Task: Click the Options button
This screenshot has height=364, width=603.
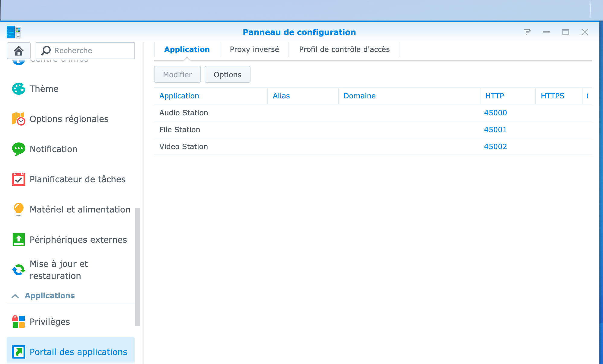Action: coord(228,75)
